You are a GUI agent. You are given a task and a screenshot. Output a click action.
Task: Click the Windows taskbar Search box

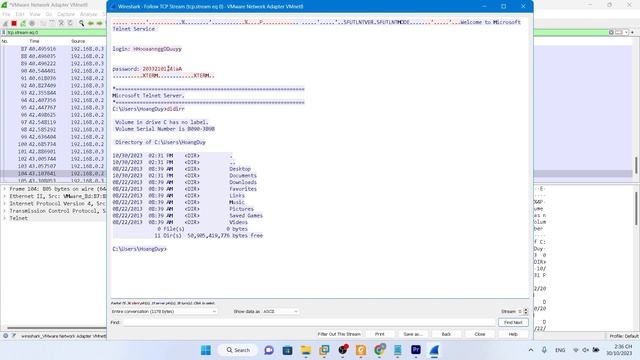(238, 350)
